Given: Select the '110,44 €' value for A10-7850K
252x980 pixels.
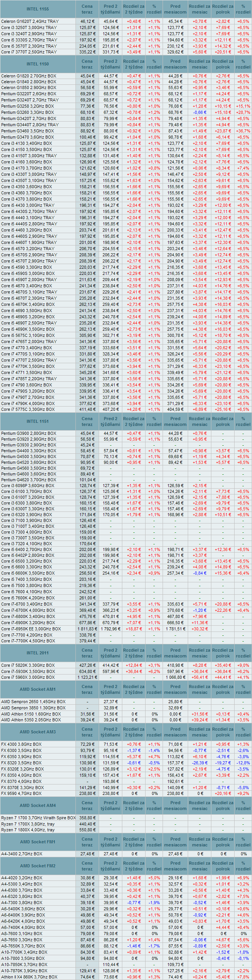Looking at the screenshot, I should [110, 965].
